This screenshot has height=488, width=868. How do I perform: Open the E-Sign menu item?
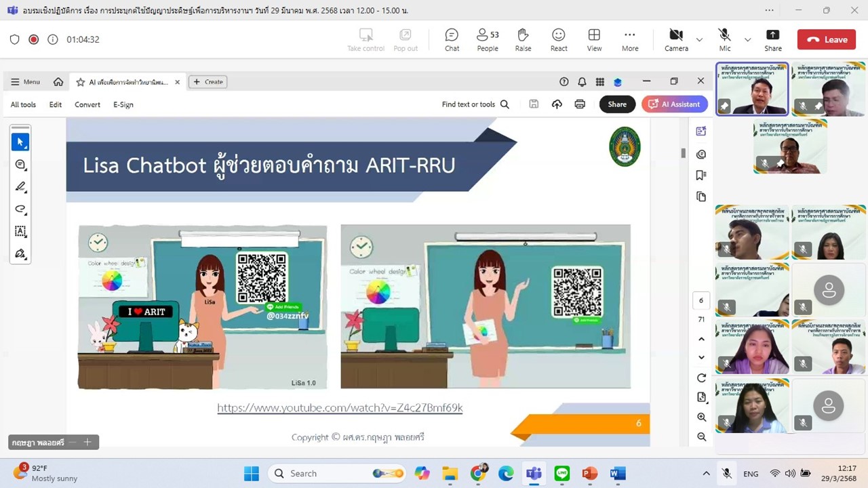pyautogui.click(x=123, y=104)
